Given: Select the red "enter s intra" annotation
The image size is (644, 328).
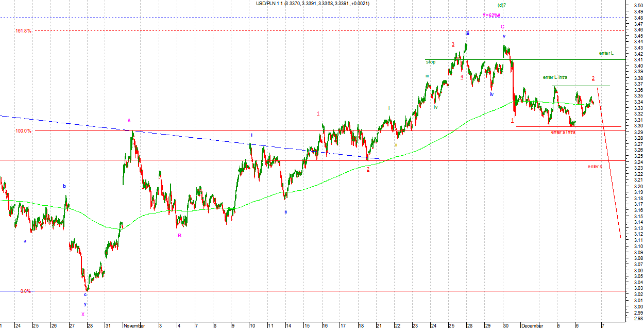Looking at the screenshot, I should click(563, 132).
